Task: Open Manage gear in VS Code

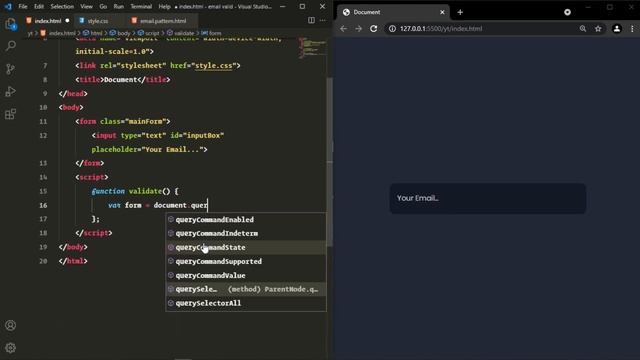Action: click(11, 348)
